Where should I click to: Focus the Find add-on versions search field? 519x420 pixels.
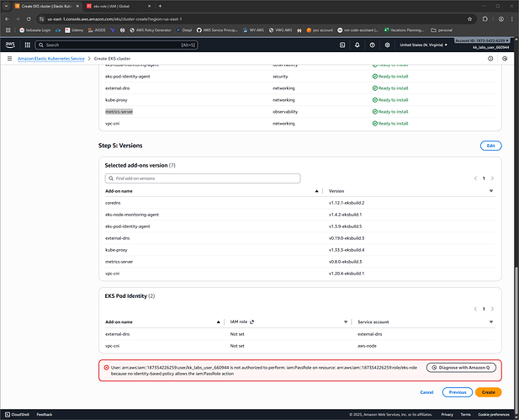click(x=203, y=178)
